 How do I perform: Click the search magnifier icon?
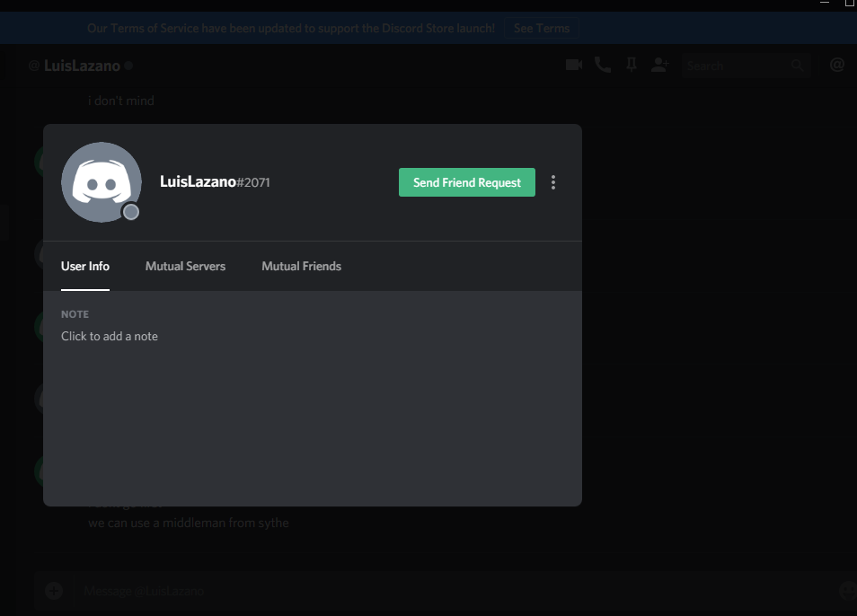797,66
